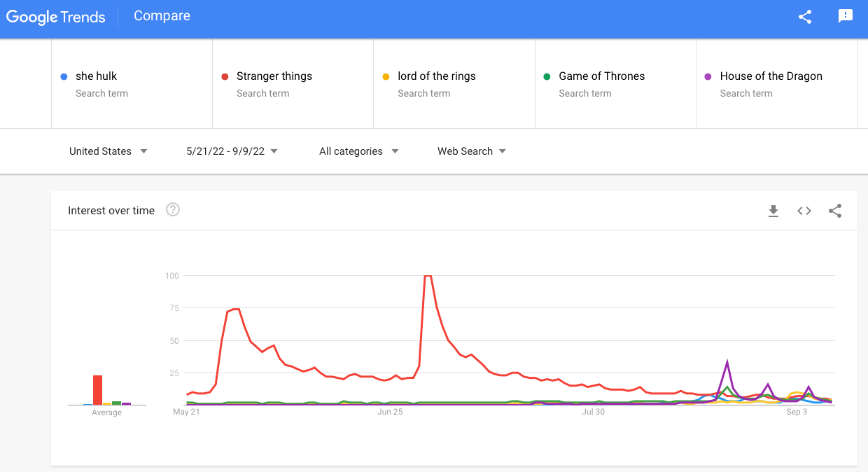The width and height of the screenshot is (868, 472).
Task: Click the Average bars beside the chart
Action: tap(106, 389)
